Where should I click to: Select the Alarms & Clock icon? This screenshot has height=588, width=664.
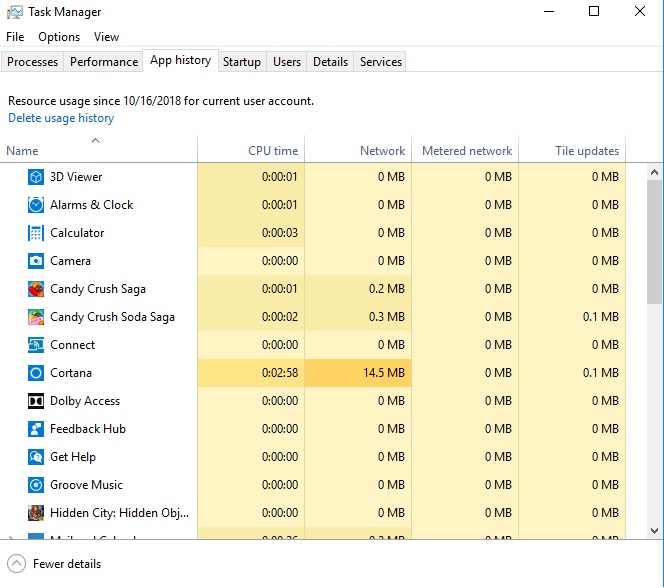pos(35,205)
